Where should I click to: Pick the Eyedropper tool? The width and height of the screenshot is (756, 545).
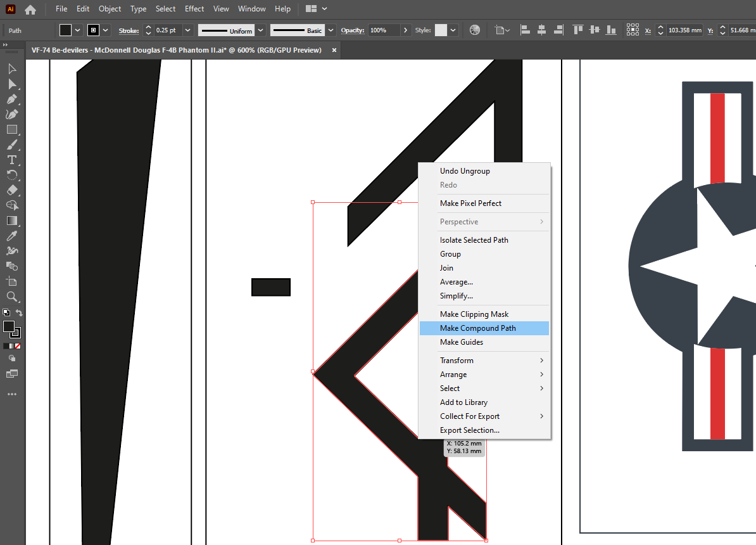[x=12, y=236]
